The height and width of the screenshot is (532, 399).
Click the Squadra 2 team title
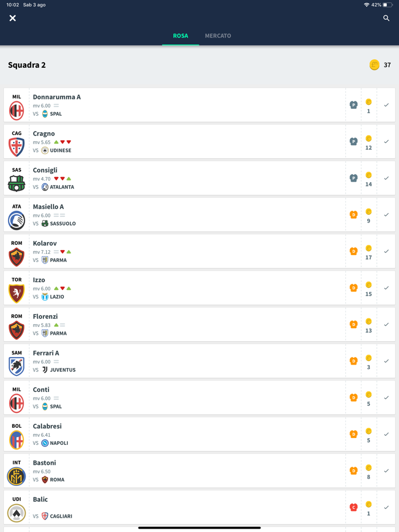point(27,65)
